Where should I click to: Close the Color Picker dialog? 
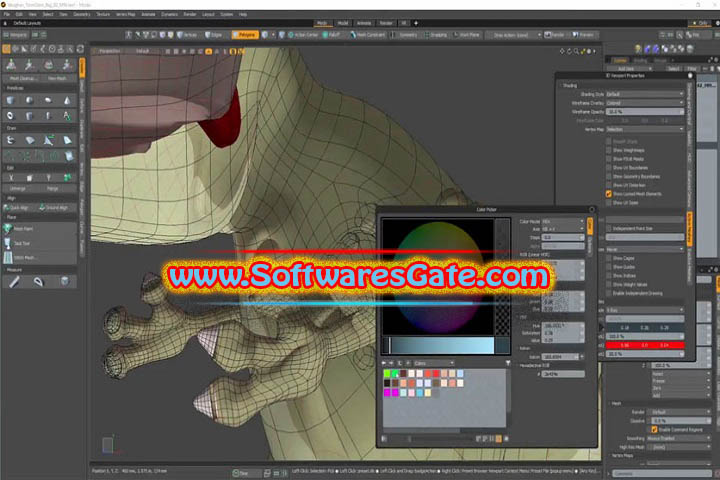click(592, 209)
